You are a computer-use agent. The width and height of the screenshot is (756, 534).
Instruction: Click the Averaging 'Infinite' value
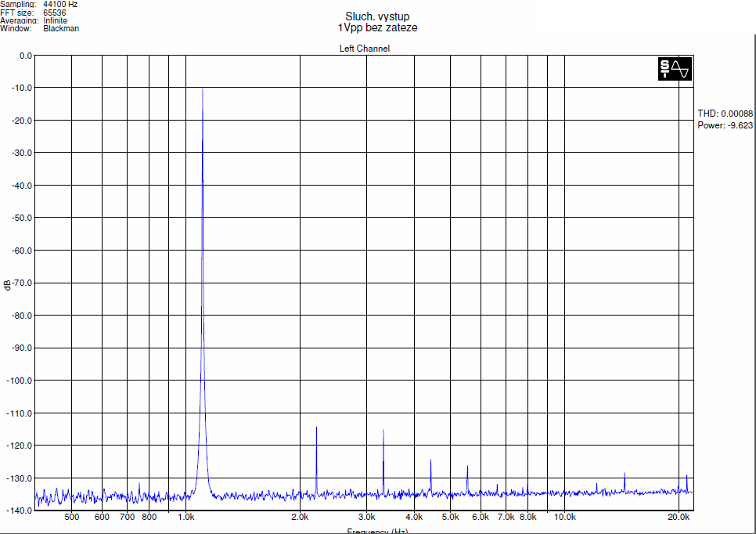click(56, 20)
